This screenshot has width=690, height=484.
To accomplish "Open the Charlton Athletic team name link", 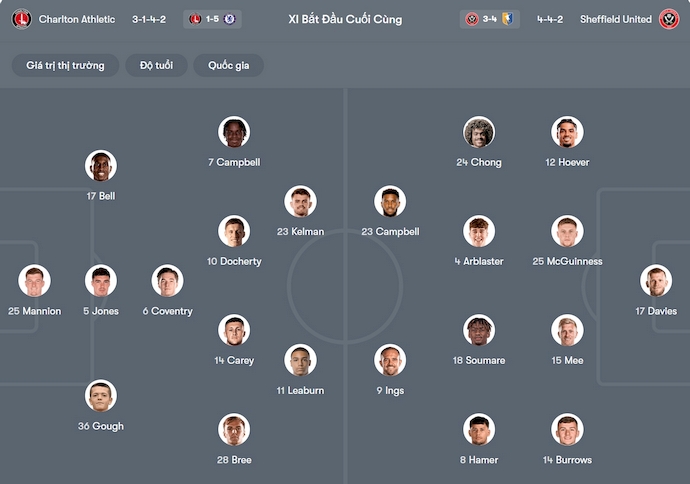I will [77, 19].
